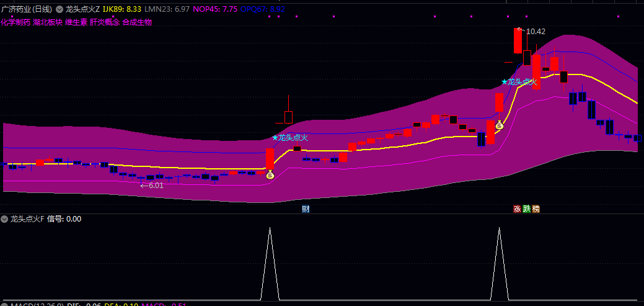The image size is (644, 306).
Task: Click the 信号: 0.00 readout
Action: coord(64,219)
